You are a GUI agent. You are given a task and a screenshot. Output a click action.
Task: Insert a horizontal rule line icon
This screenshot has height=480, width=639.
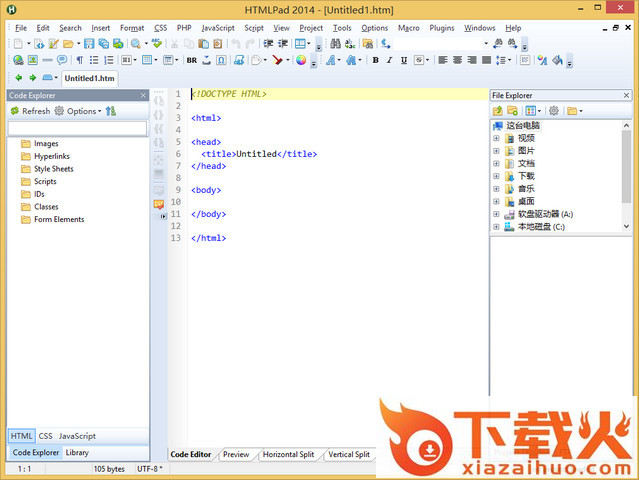coord(47,60)
